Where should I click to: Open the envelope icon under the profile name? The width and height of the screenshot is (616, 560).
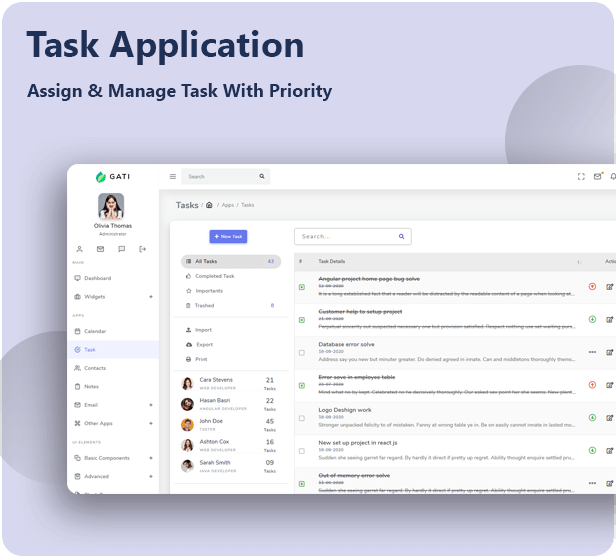pyautogui.click(x=101, y=249)
